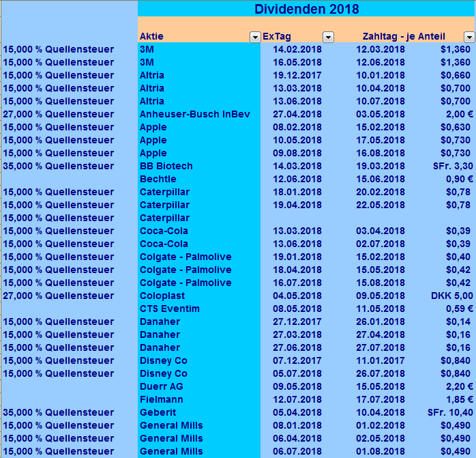This screenshot has width=476, height=458.
Task: Select the CTS Eventim cell
Action: [x=199, y=309]
